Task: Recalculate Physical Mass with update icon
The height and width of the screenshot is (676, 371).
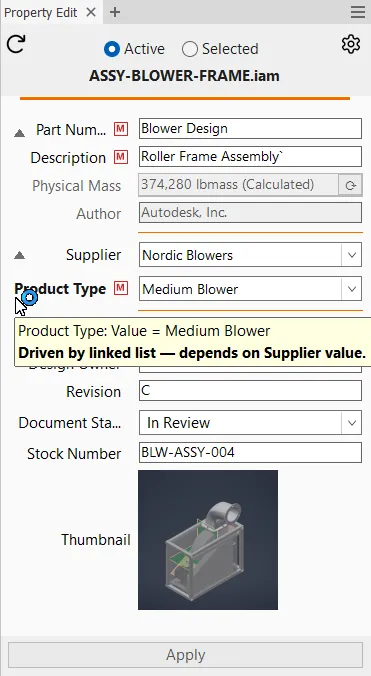Action: point(350,185)
